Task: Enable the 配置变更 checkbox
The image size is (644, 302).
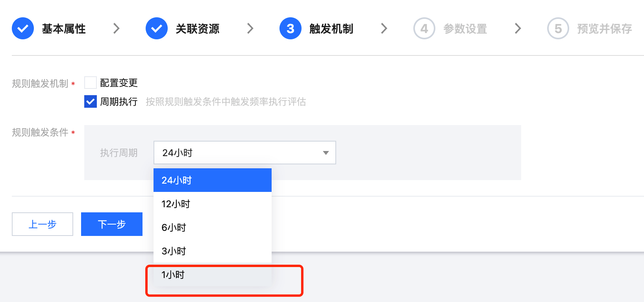Action: coord(91,83)
